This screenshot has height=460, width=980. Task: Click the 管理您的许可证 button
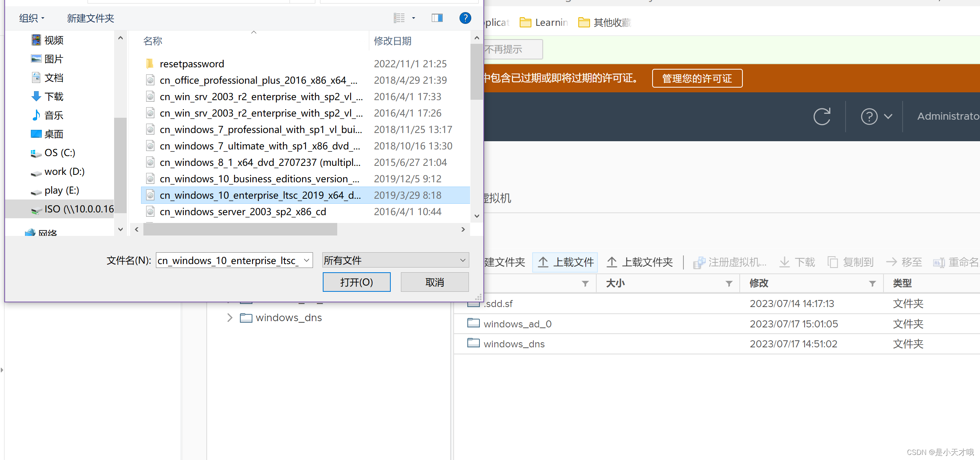click(x=697, y=78)
